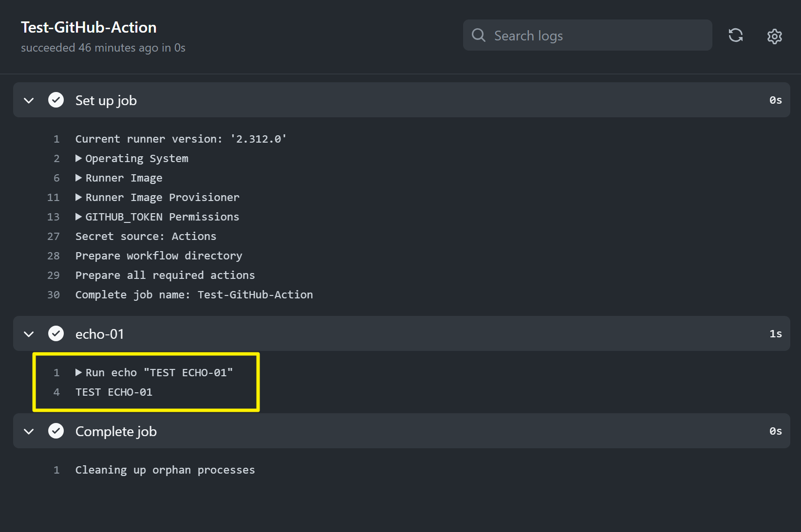Click line number 11 link
The height and width of the screenshot is (532, 801).
(54, 197)
